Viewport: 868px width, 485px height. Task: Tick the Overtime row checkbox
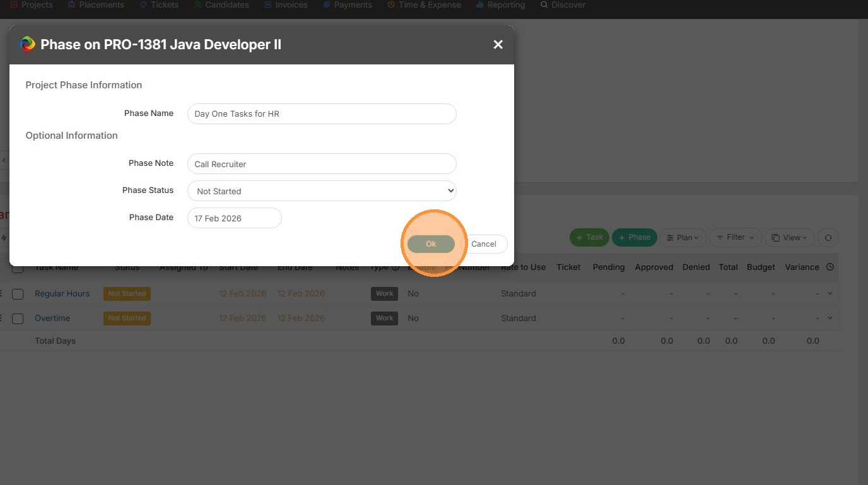click(x=18, y=318)
